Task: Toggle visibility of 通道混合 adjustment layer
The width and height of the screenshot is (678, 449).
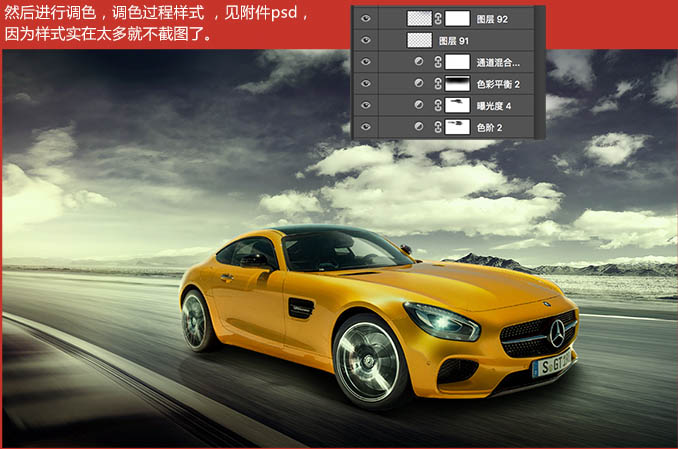Action: click(x=366, y=62)
